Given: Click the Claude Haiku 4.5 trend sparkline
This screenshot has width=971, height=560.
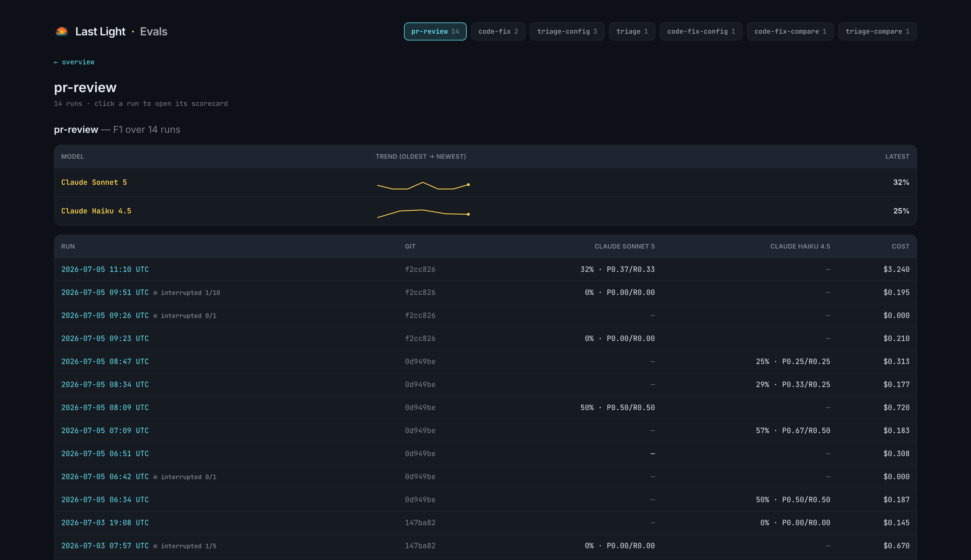Looking at the screenshot, I should pyautogui.click(x=423, y=213).
